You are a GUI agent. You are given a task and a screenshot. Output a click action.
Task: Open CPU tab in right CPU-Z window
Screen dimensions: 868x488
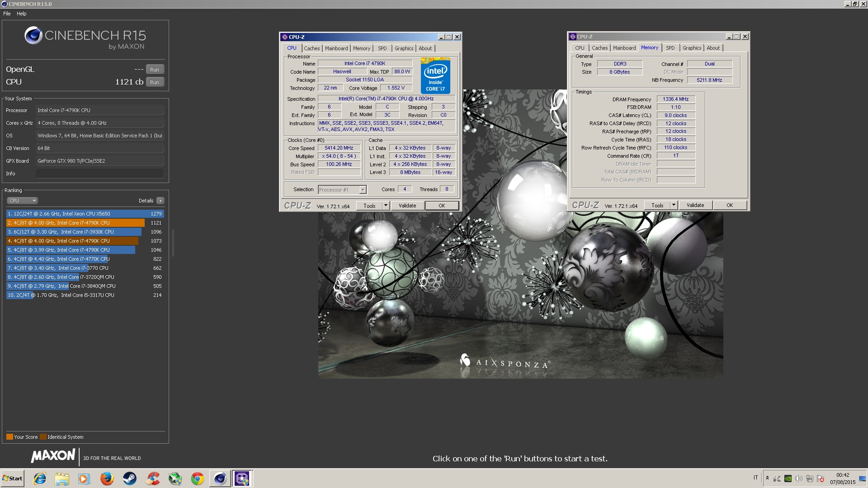[580, 48]
